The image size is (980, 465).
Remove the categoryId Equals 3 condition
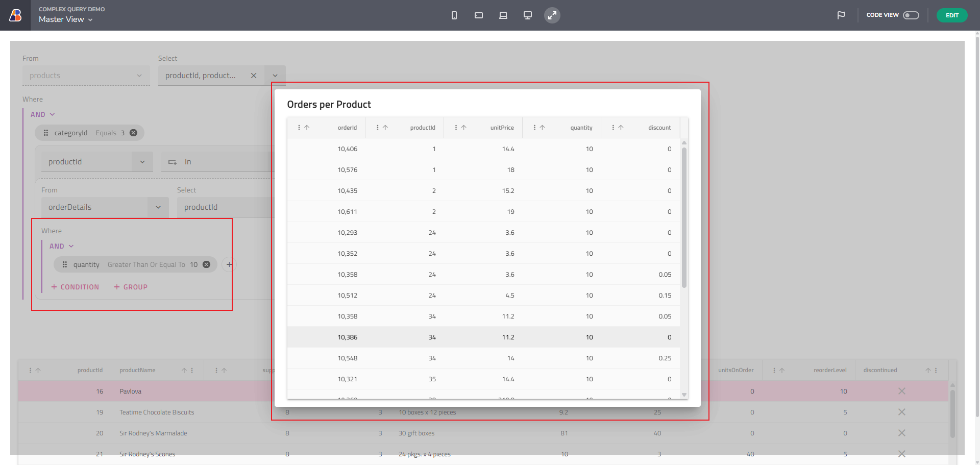[133, 133]
